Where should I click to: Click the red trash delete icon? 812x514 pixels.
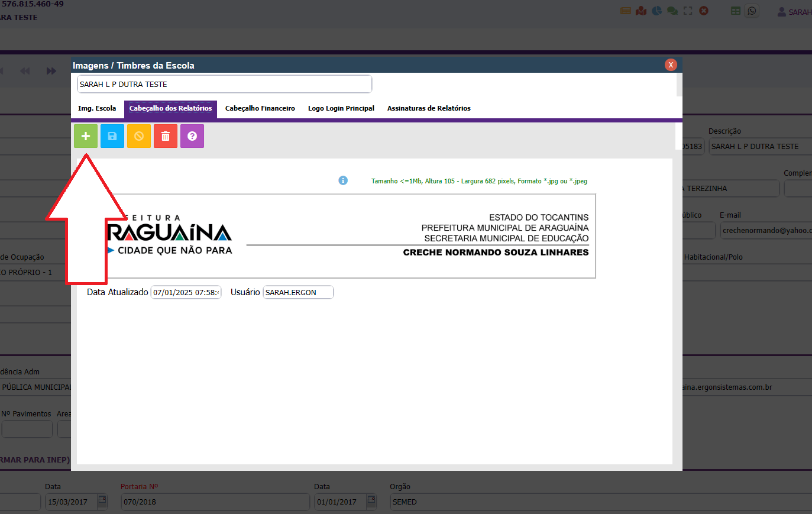click(x=166, y=136)
